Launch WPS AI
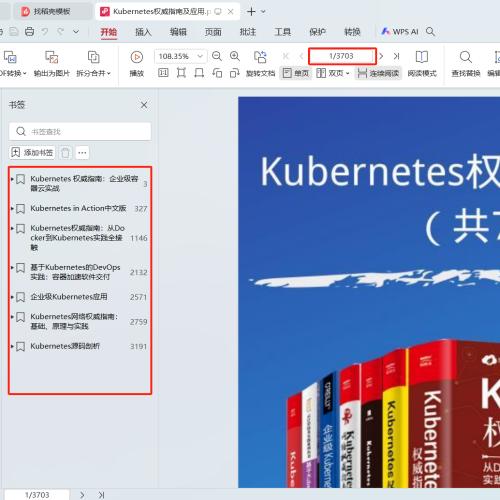This screenshot has height=500, width=500. (400, 32)
